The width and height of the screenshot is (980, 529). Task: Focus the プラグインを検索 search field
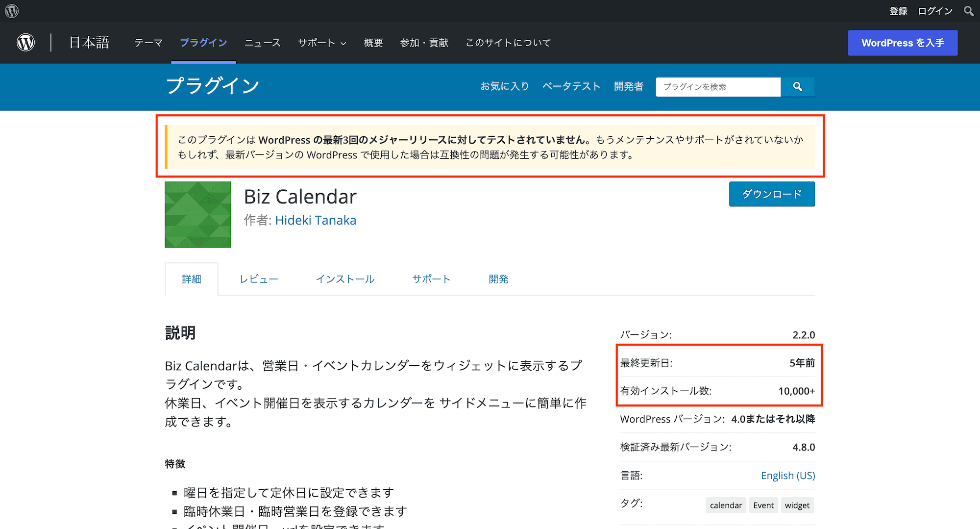pos(718,87)
